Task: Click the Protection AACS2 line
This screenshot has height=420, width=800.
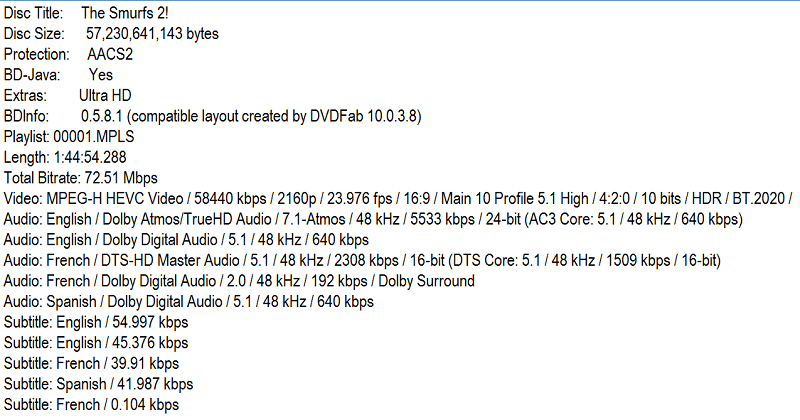Action: click(68, 54)
